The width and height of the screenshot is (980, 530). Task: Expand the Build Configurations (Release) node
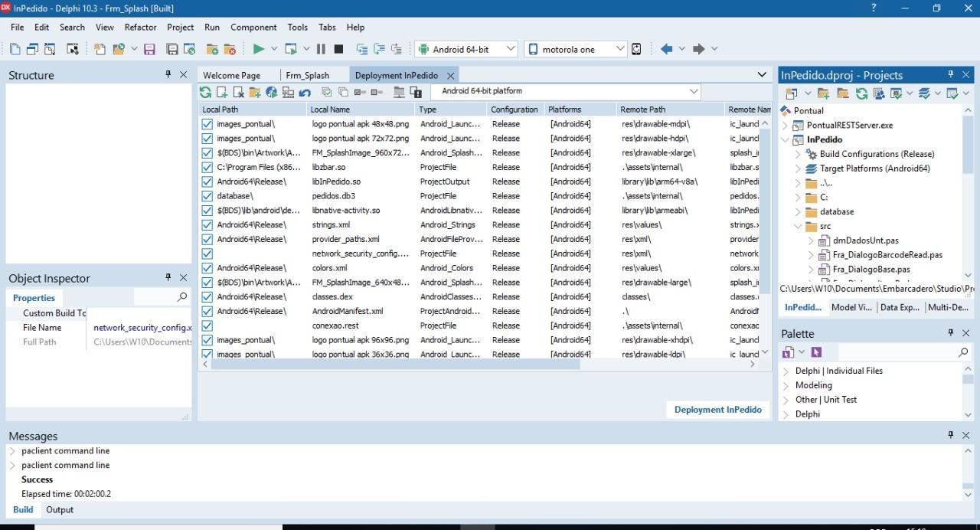coord(799,154)
